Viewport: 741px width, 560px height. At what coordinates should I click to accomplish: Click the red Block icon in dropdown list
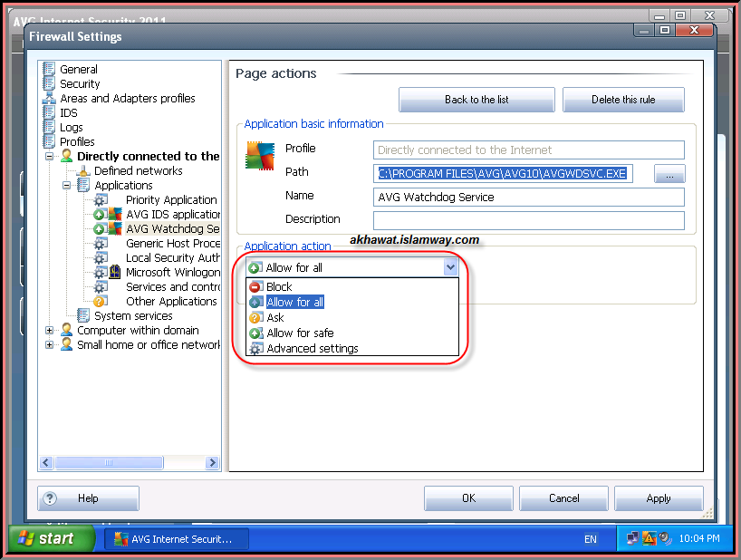pos(256,287)
